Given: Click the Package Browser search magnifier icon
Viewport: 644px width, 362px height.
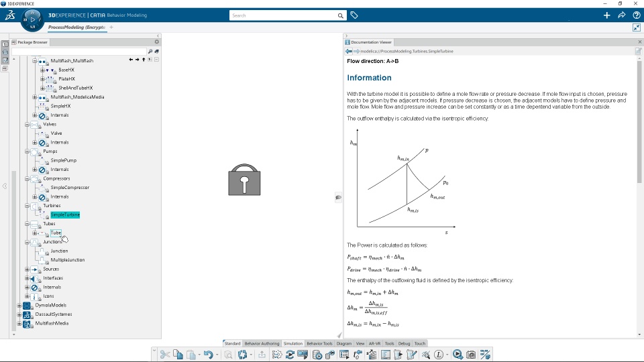Looking at the screenshot, I should click(x=150, y=52).
